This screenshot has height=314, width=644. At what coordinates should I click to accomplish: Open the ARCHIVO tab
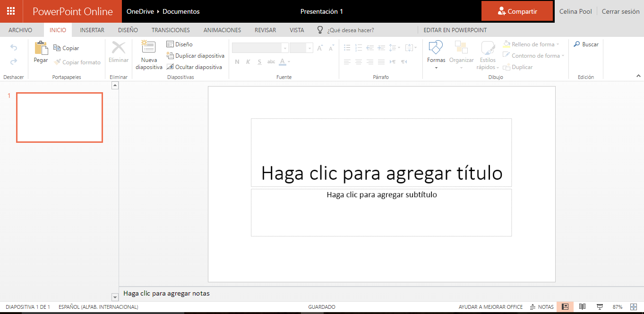pos(20,30)
